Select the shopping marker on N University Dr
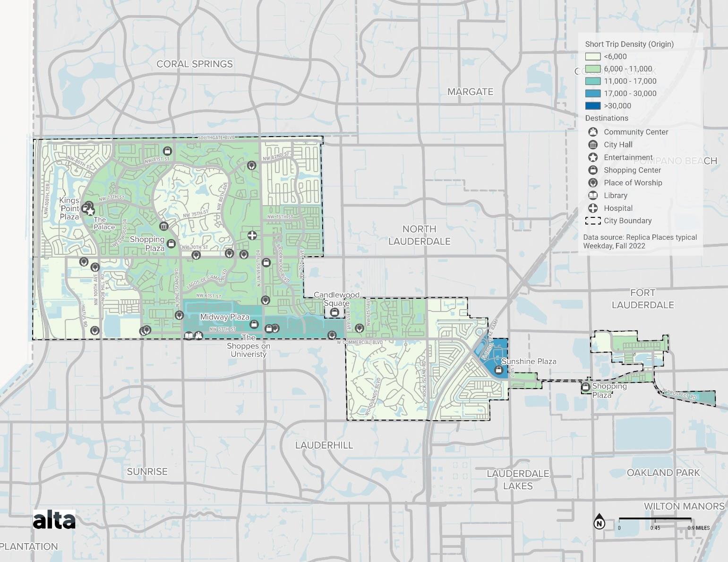Viewport: 728px width, 562px height. [x=266, y=262]
